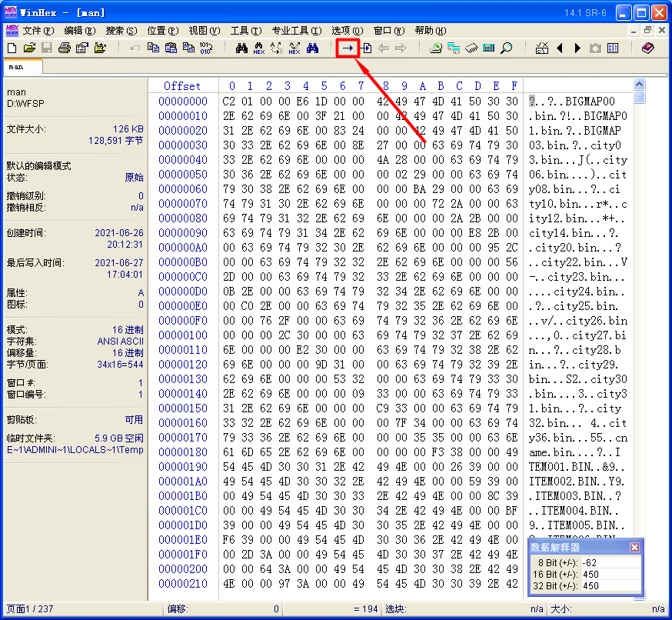Open the 文件 (File) menu
This screenshot has height=620, width=672.
tap(37, 31)
